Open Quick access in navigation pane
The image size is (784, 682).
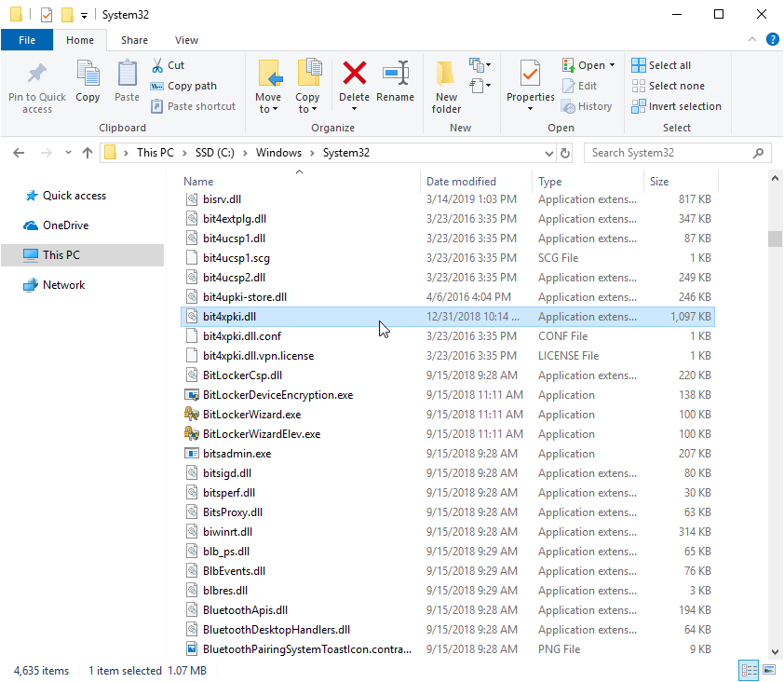pyautogui.click(x=74, y=196)
